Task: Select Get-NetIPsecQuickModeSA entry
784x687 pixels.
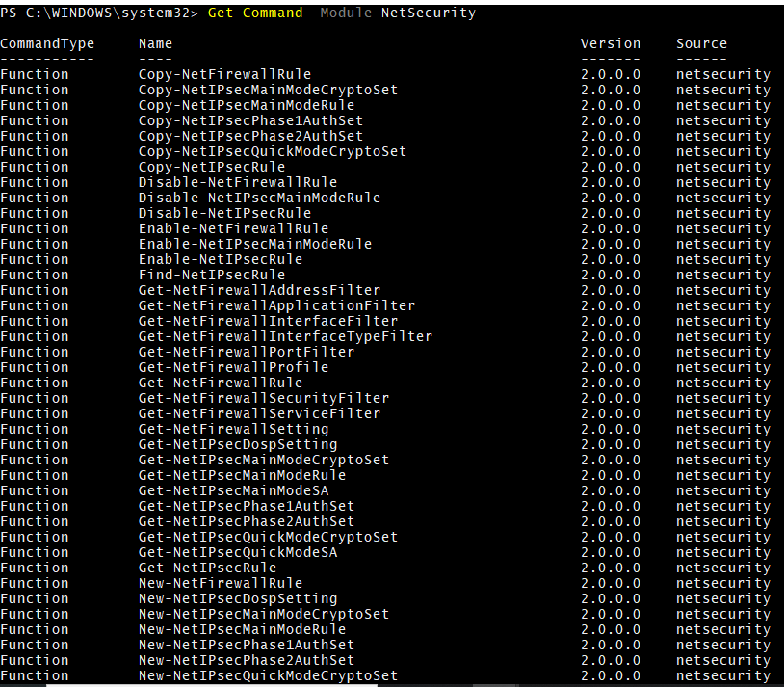Action: pyautogui.click(x=238, y=552)
